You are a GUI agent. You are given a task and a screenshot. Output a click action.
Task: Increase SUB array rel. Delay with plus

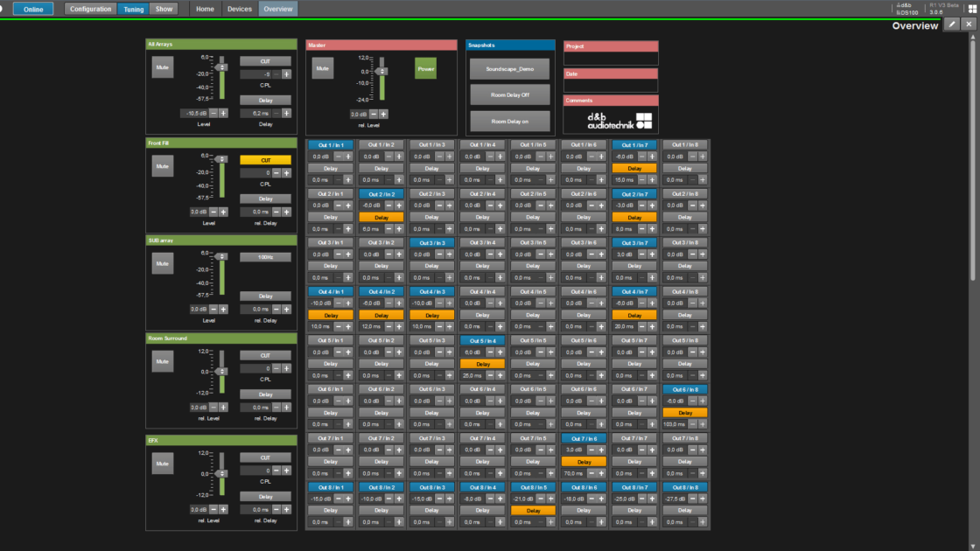[286, 310]
